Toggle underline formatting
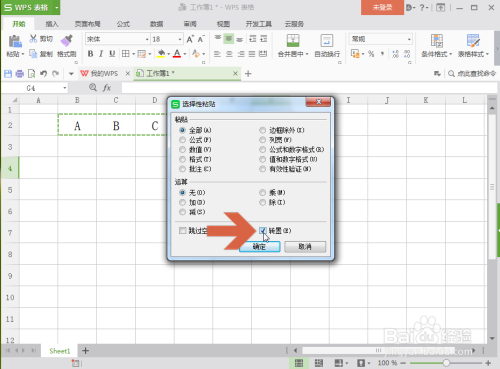 point(112,54)
